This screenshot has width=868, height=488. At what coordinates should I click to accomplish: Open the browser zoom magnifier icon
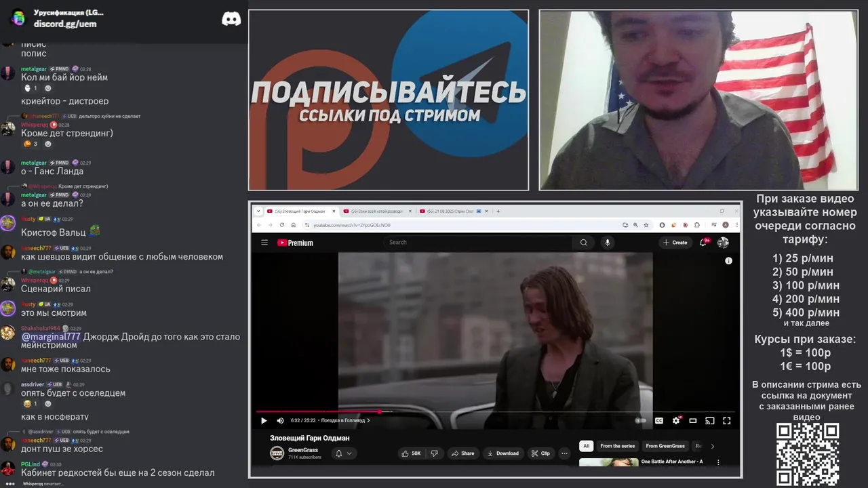click(635, 225)
